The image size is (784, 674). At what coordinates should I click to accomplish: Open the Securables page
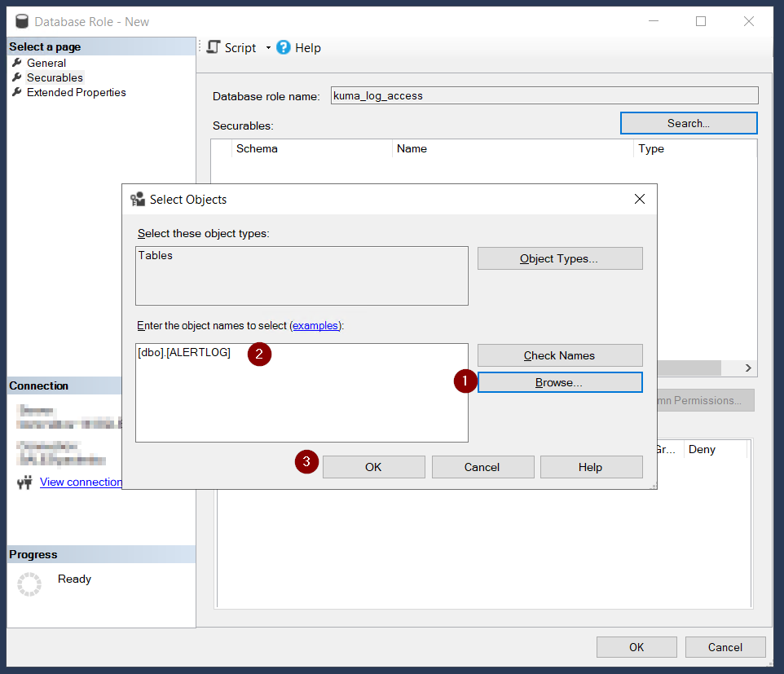click(55, 77)
